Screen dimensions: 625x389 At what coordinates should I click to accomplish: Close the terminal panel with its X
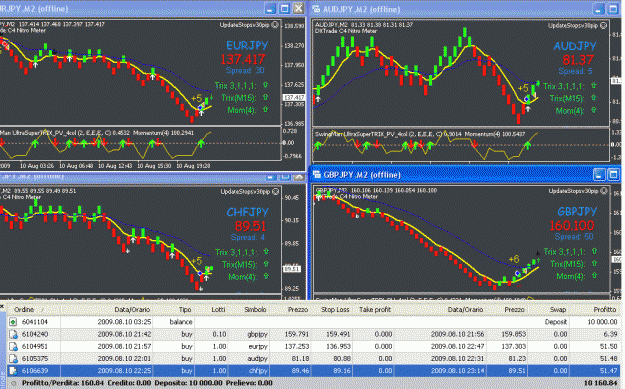click(x=2, y=306)
